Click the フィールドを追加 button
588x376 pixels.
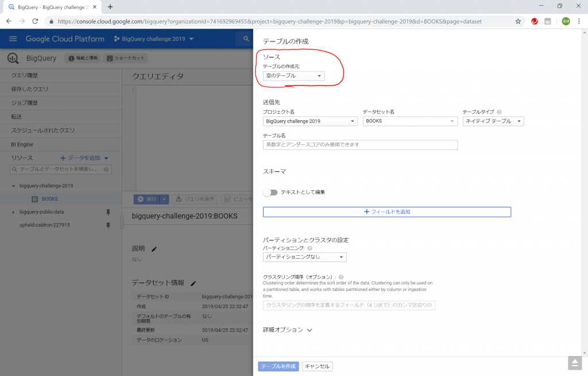pyautogui.click(x=386, y=212)
